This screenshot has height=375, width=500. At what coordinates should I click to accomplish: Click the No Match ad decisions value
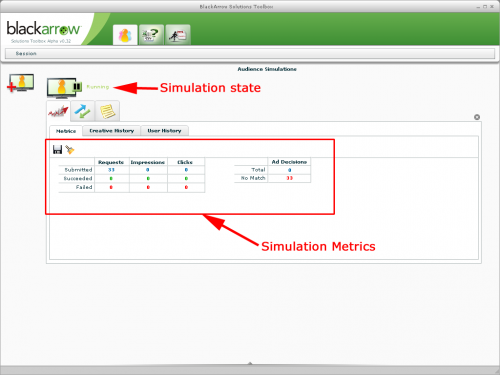tap(289, 178)
